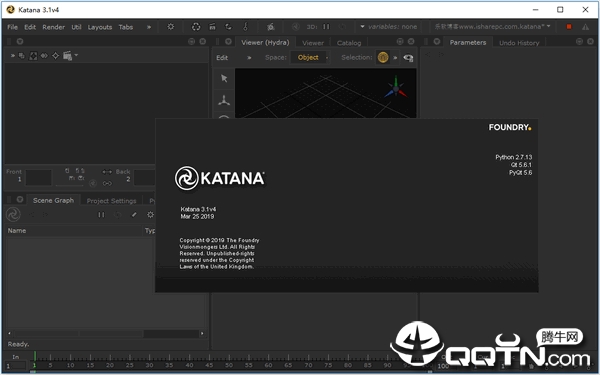
Task: Click the circular render refresh icon in toolbar
Action: pyautogui.click(x=196, y=26)
